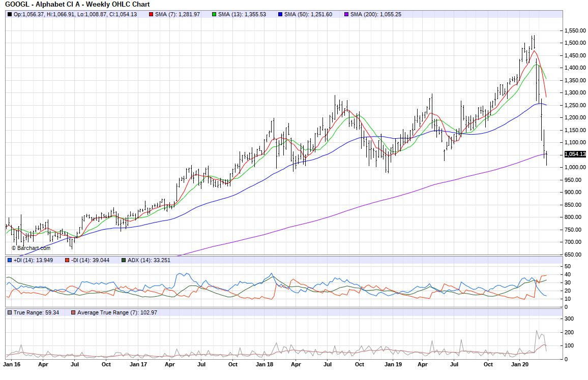The width and height of the screenshot is (588, 380).
Task: Select the green SMA (13) legend swatch
Action: pos(214,14)
